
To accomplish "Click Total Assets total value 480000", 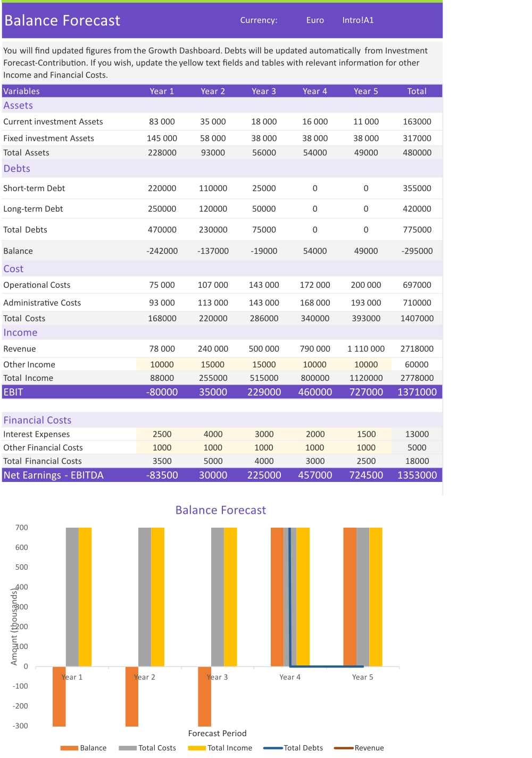I will [x=417, y=153].
